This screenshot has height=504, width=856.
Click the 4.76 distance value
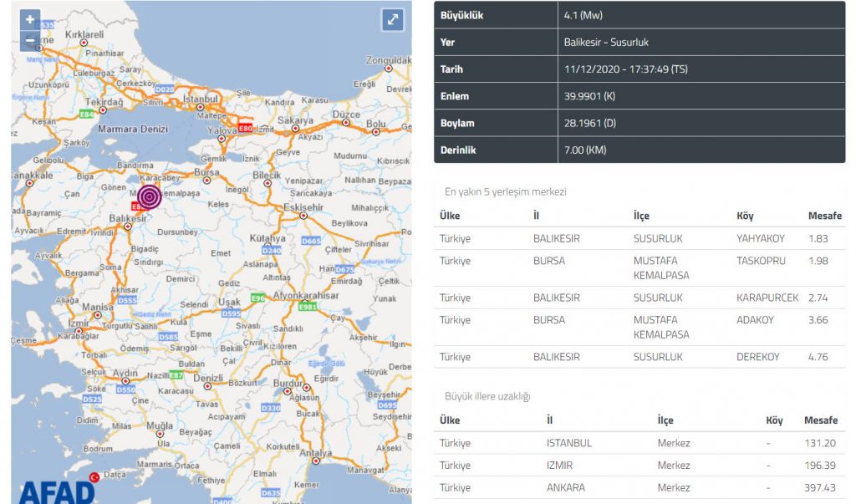coord(818,357)
